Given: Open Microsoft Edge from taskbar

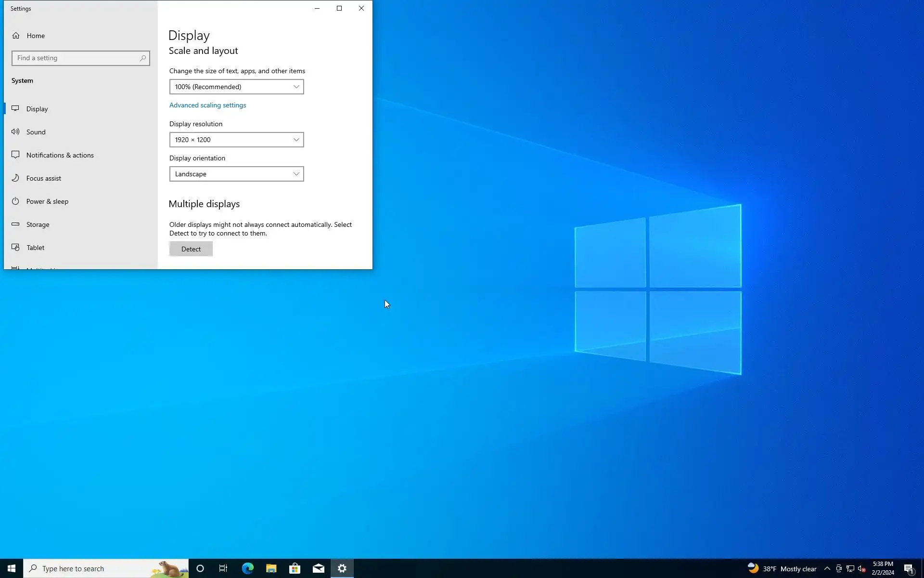Looking at the screenshot, I should [x=247, y=568].
